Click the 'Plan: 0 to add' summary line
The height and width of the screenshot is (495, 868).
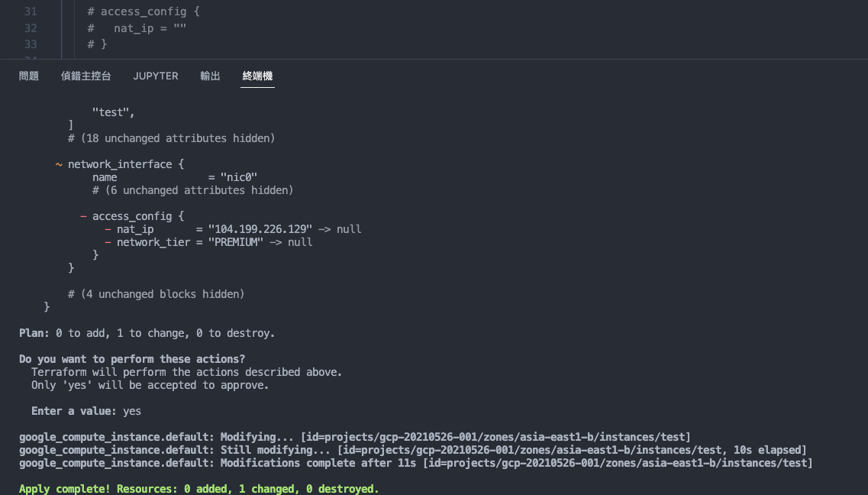(147, 333)
